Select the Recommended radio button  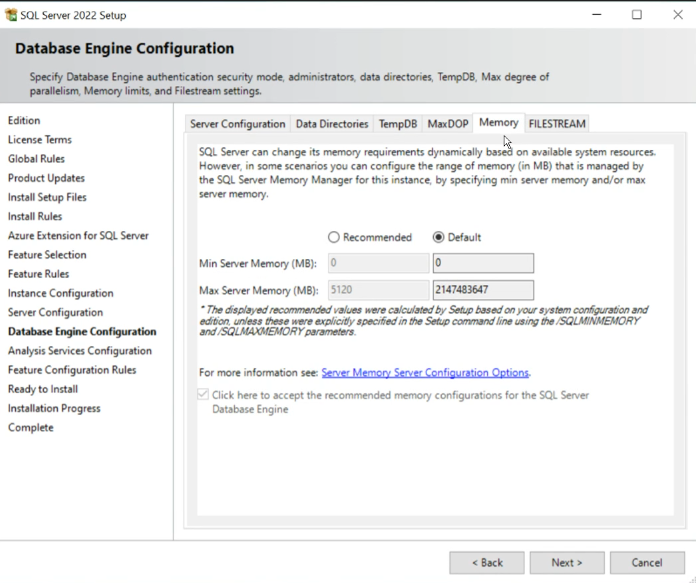pos(334,238)
